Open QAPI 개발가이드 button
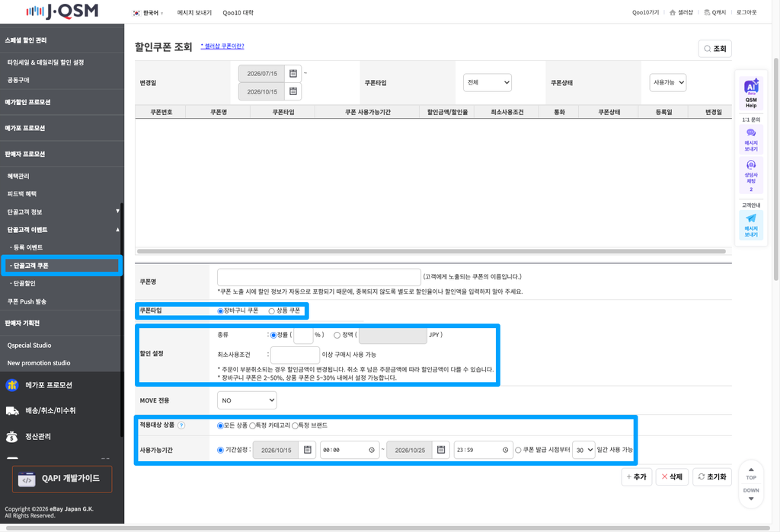This screenshot has height=532, width=780. [62, 479]
